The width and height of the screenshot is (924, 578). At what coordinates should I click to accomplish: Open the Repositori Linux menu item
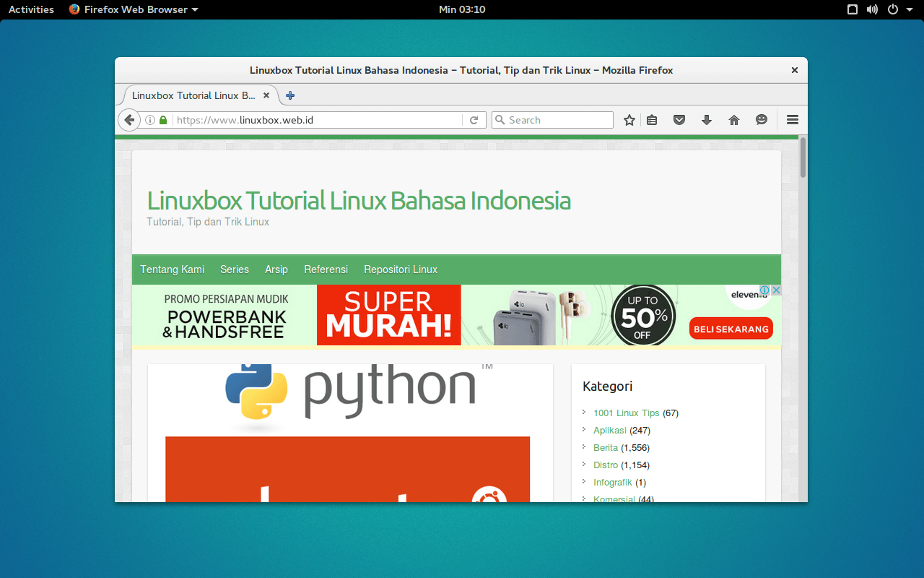[401, 269]
